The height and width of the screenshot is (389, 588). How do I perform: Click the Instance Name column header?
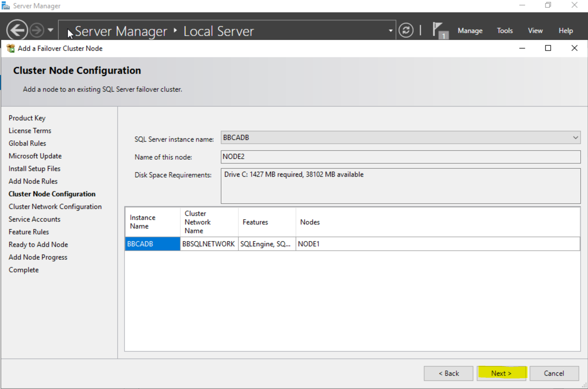(153, 222)
